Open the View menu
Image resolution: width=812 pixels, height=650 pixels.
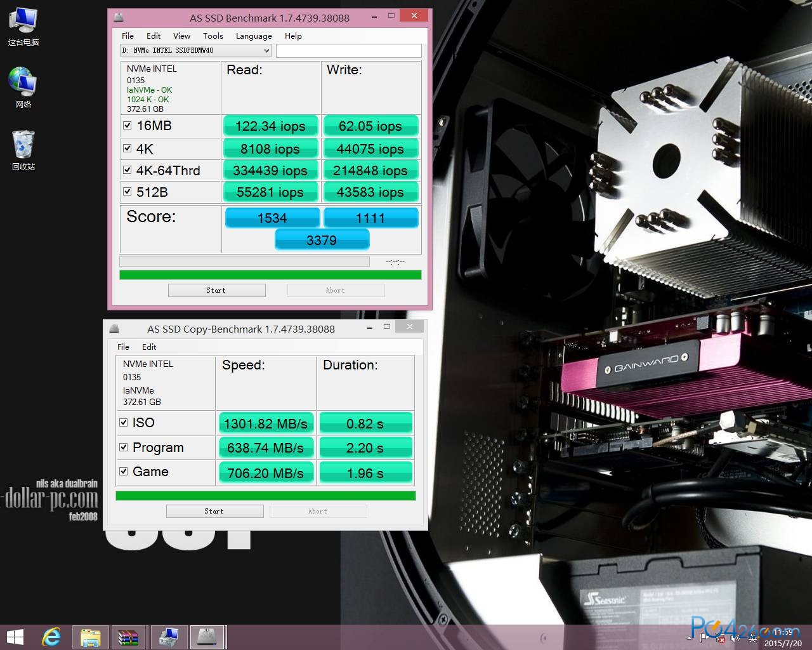pyautogui.click(x=181, y=36)
